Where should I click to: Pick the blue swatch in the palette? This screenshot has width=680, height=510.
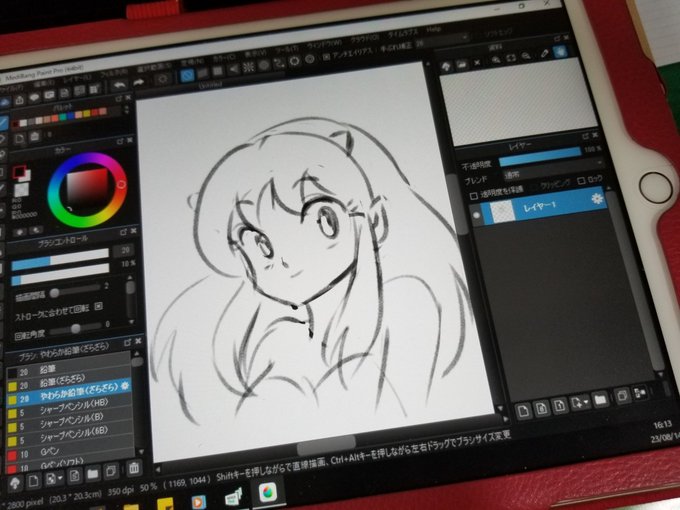pyautogui.click(x=70, y=116)
